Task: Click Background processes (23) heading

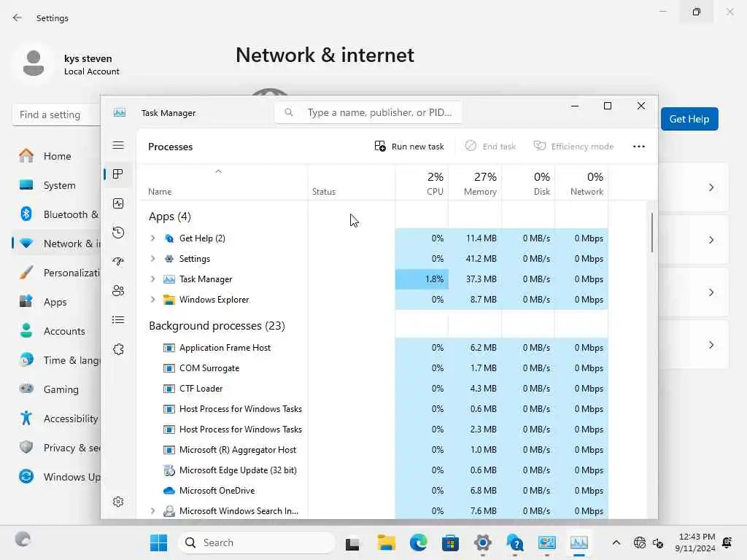Action: coord(217,326)
